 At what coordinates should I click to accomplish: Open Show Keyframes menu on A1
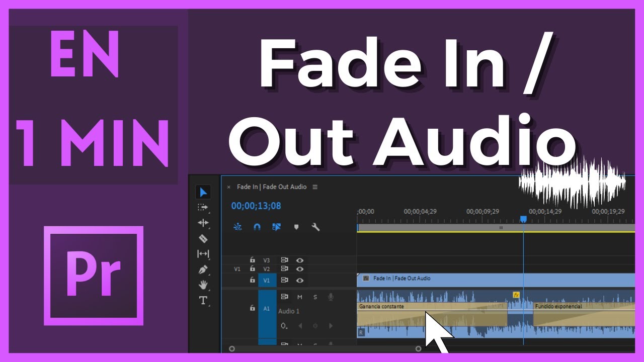pyautogui.click(x=284, y=326)
